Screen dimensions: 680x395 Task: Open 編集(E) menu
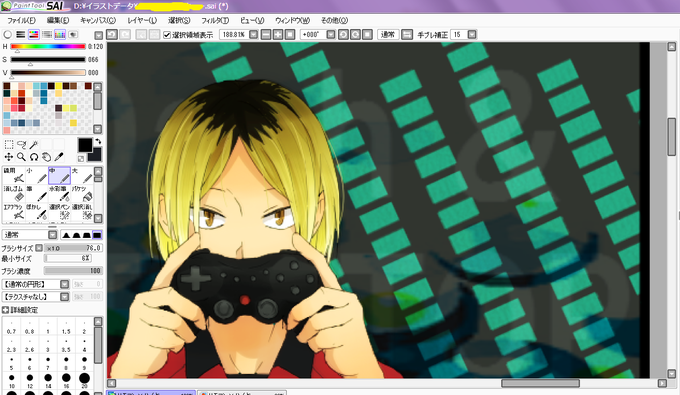(x=58, y=20)
